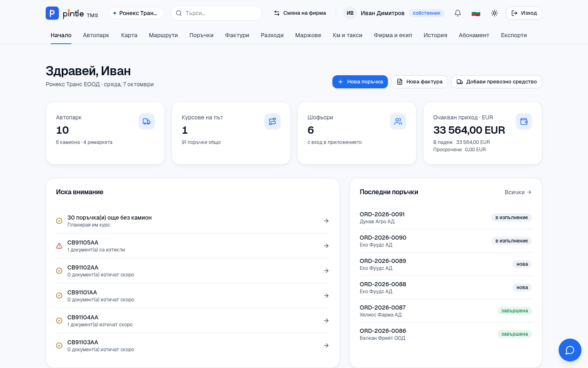The width and height of the screenshot is (588, 368).
Task: Toggle the light/dark theme sun icon
Action: point(494,13)
